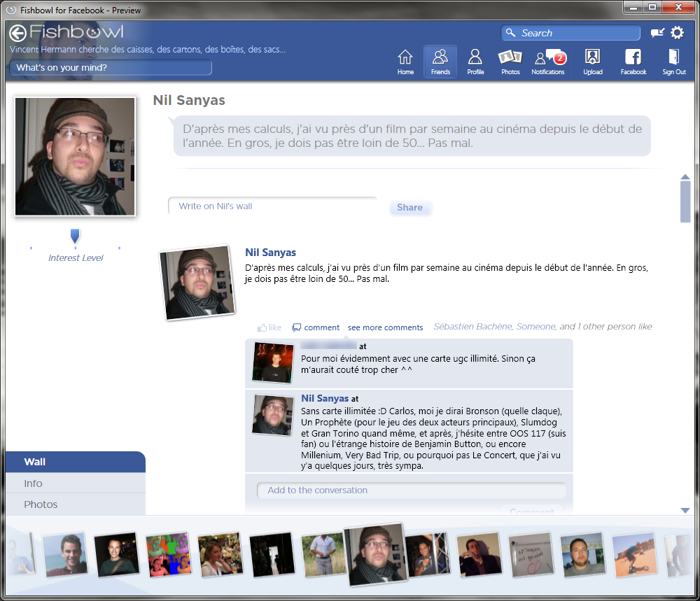Open the Upload tool
Image resolution: width=700 pixels, height=601 pixels.
point(593,62)
